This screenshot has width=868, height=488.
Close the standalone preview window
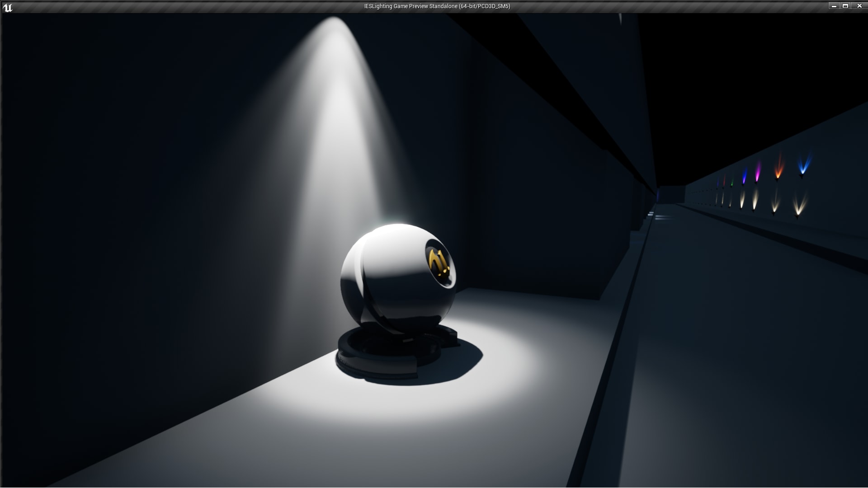859,6
